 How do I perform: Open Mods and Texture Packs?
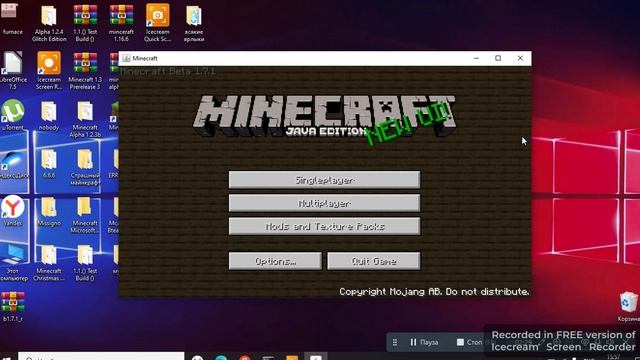(324, 226)
